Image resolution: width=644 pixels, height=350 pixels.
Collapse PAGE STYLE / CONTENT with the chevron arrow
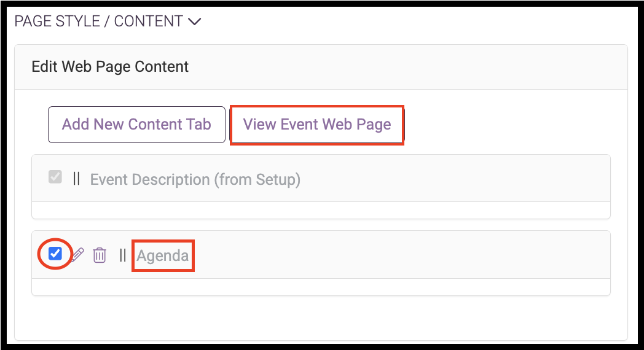(x=194, y=21)
